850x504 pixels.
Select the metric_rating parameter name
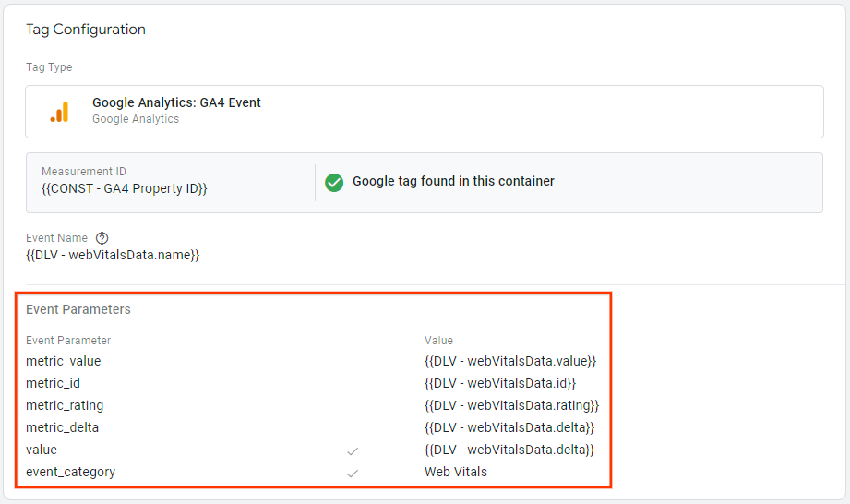65,405
